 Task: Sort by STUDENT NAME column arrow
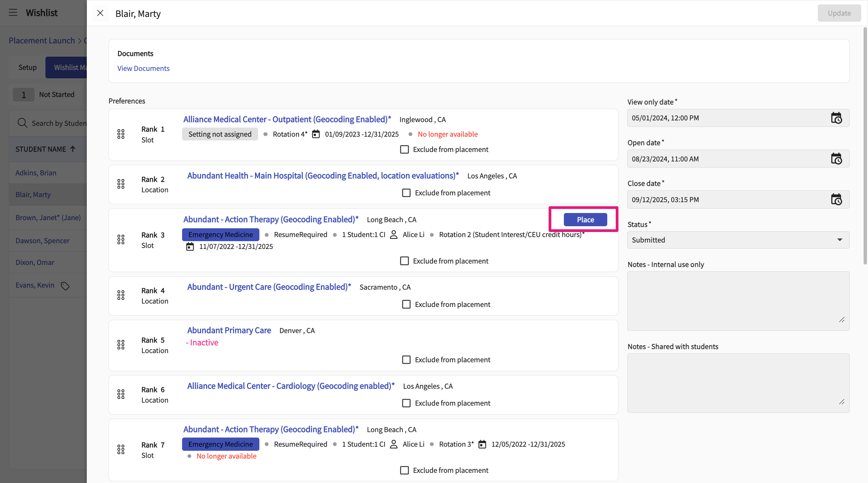coord(73,149)
